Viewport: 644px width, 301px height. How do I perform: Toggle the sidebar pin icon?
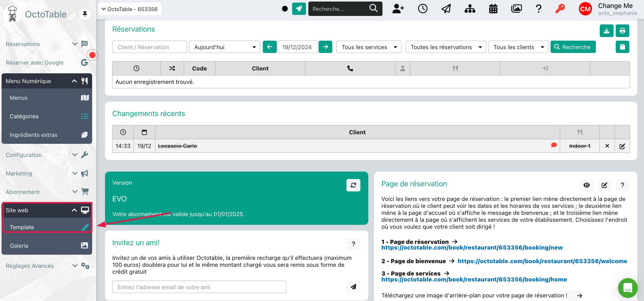pos(85,14)
